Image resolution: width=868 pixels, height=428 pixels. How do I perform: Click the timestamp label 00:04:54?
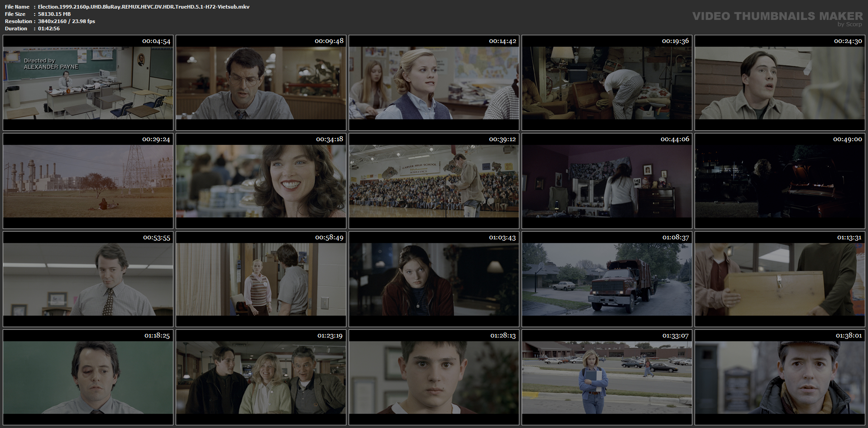point(156,41)
